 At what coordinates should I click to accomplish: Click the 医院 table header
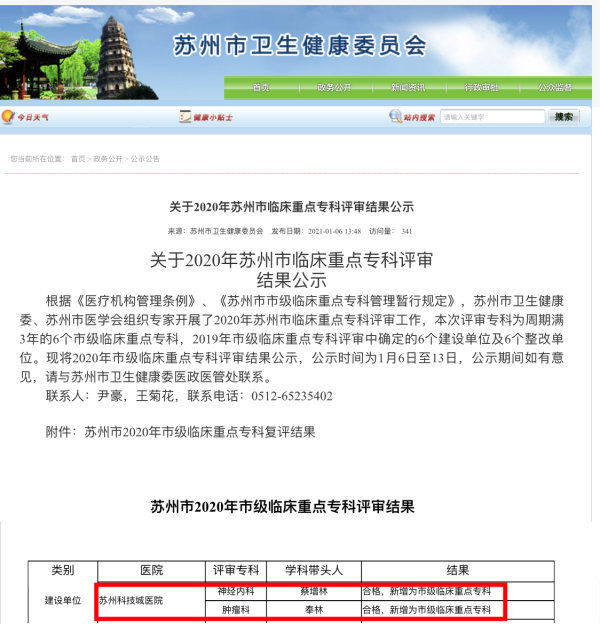(151, 571)
